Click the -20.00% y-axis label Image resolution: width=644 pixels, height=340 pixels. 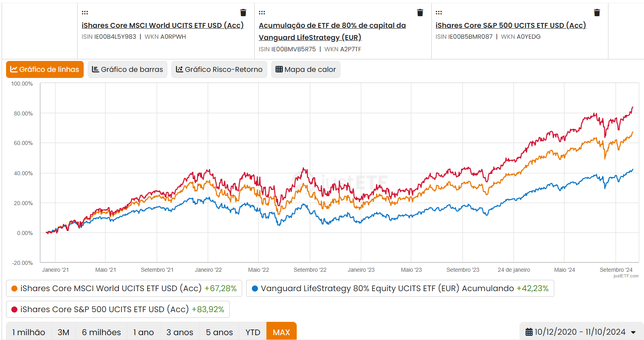[22, 263]
